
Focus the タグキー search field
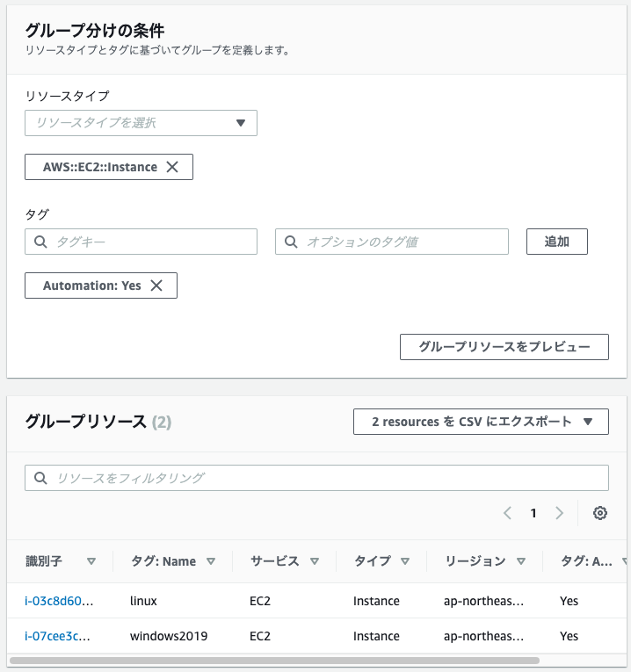click(141, 242)
